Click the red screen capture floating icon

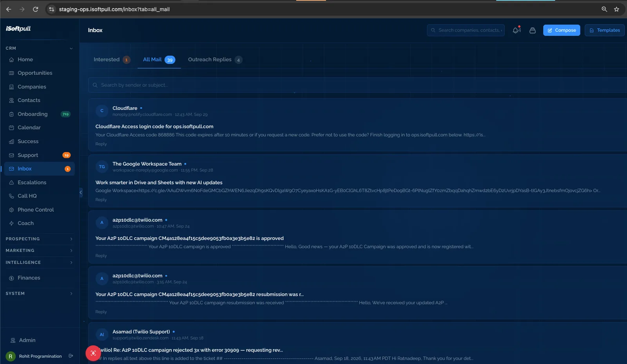point(93,353)
